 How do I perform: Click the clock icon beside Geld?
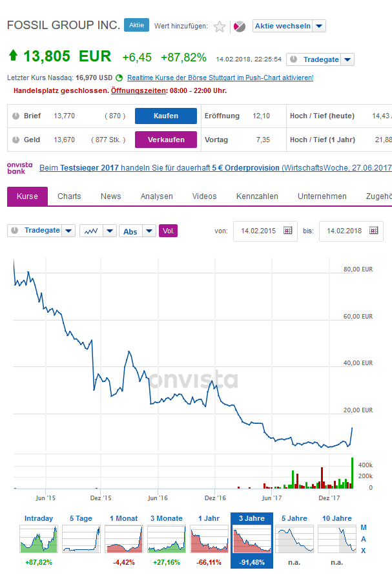point(15,140)
